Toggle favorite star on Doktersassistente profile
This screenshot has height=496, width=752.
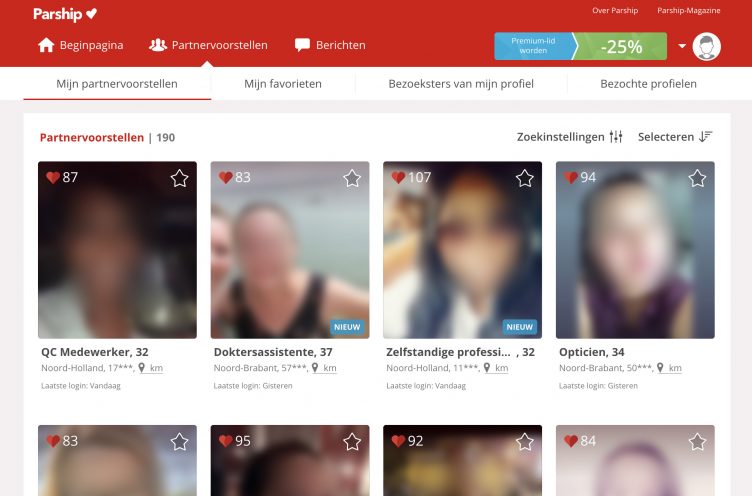(x=352, y=178)
